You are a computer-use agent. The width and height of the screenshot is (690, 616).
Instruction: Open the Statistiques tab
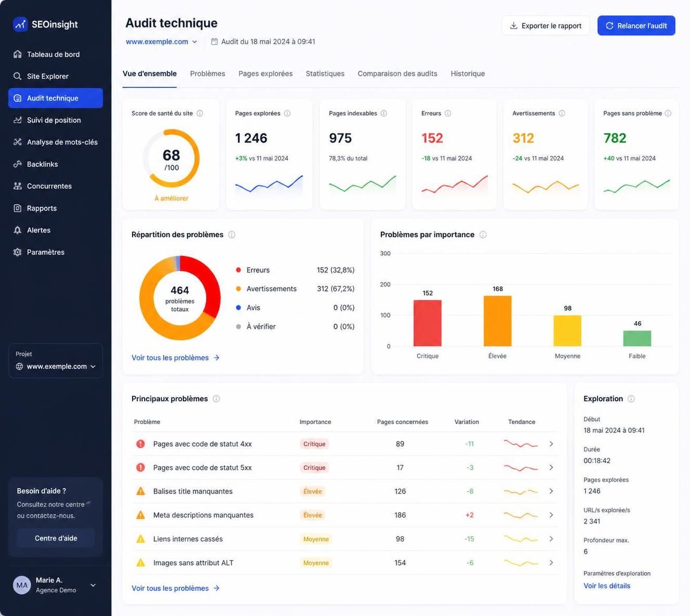[x=325, y=73]
